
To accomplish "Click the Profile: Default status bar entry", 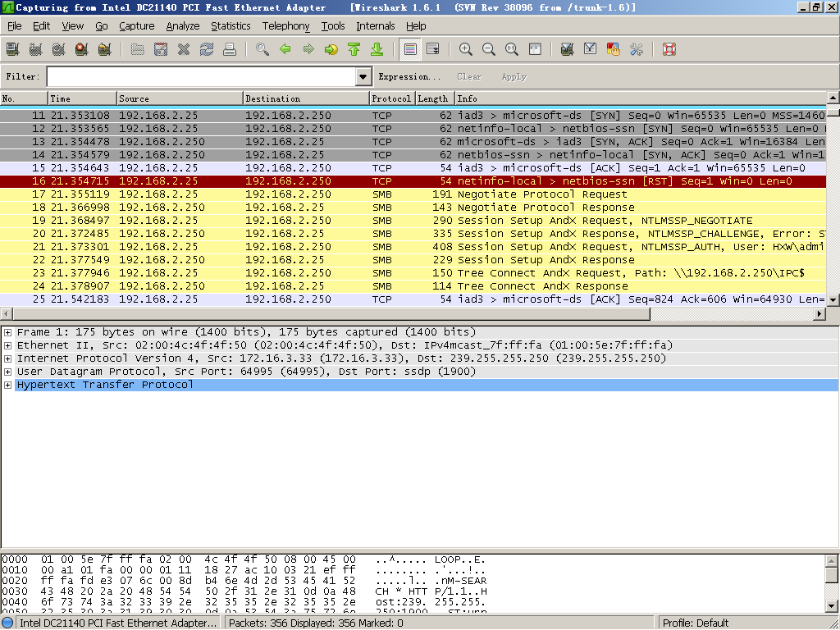I will click(x=696, y=623).
